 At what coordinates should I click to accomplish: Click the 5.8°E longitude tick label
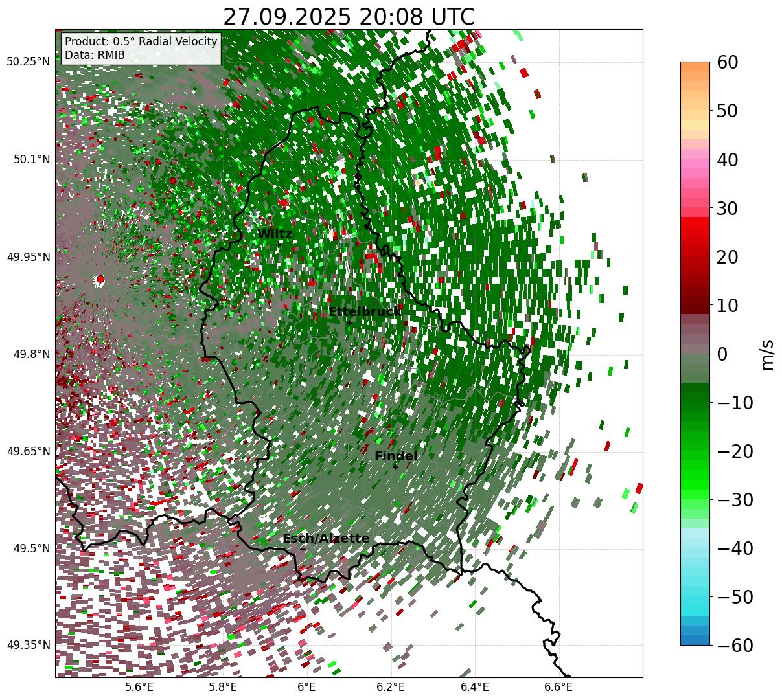tap(223, 687)
